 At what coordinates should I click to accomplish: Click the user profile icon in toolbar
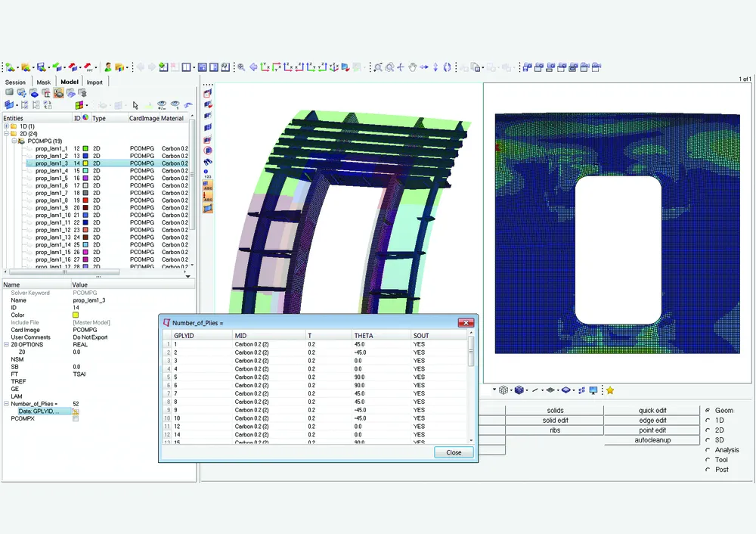109,67
